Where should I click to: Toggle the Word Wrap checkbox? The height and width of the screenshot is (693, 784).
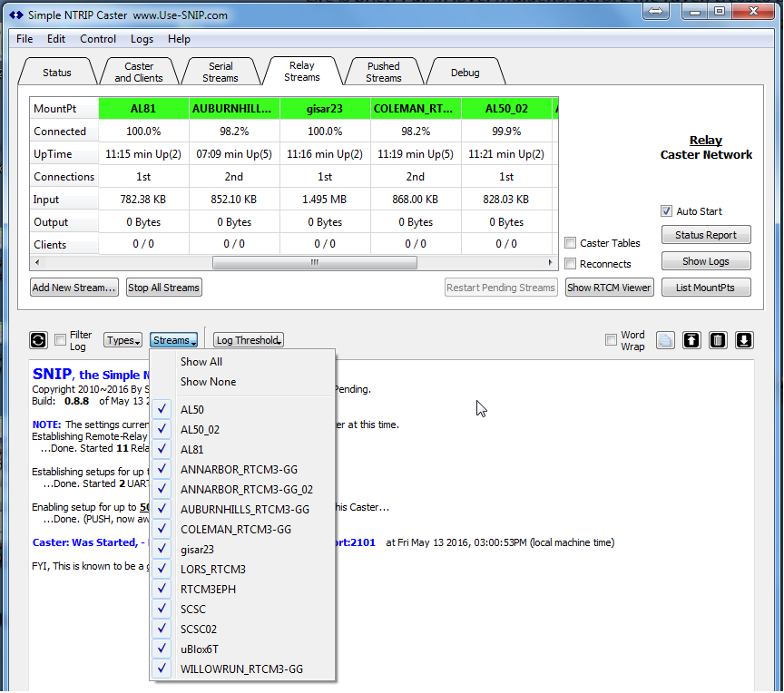coord(612,340)
